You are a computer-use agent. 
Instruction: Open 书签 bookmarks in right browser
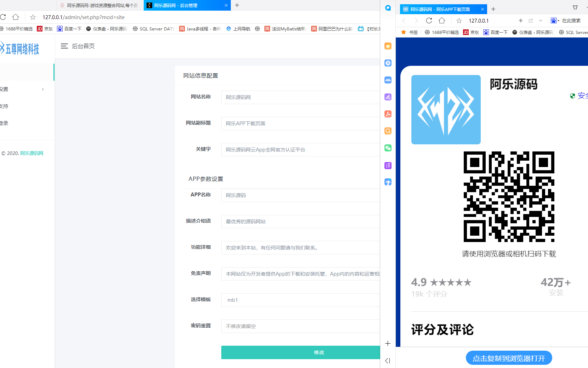409,32
